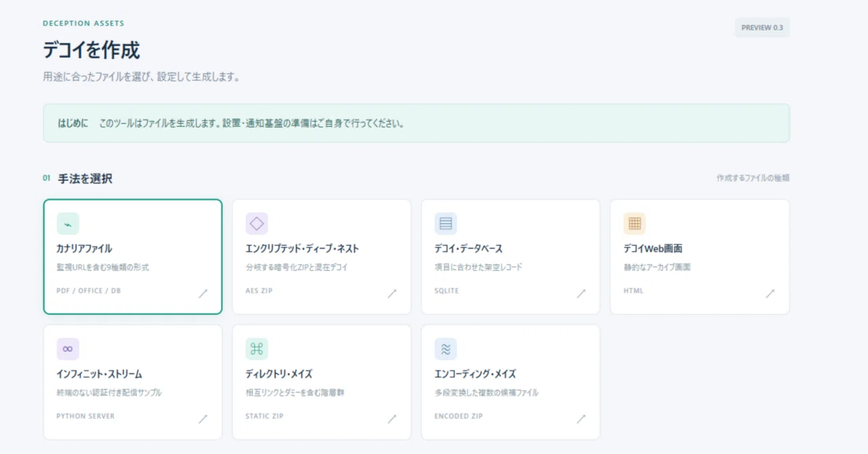Click the デコイを作成 page heading
The width and height of the screenshot is (868, 454).
pyautogui.click(x=92, y=50)
